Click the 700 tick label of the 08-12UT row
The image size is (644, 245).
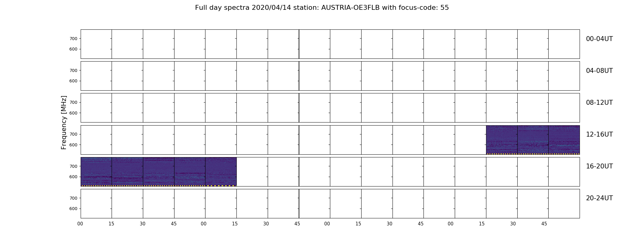tap(73, 102)
